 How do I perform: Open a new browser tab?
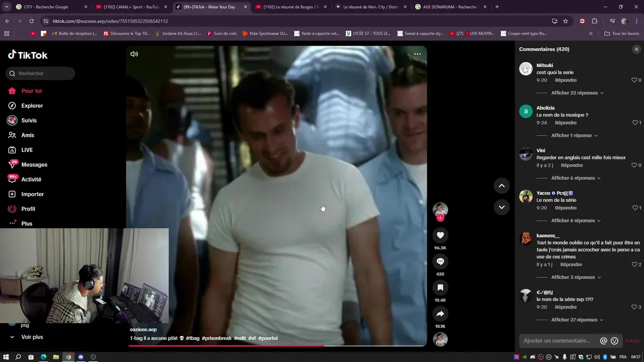point(497,7)
